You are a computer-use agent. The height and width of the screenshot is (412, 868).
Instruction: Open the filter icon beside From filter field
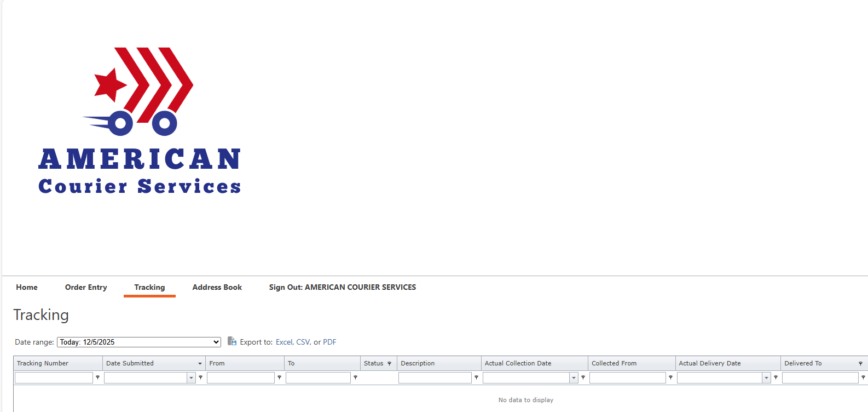[x=280, y=377]
